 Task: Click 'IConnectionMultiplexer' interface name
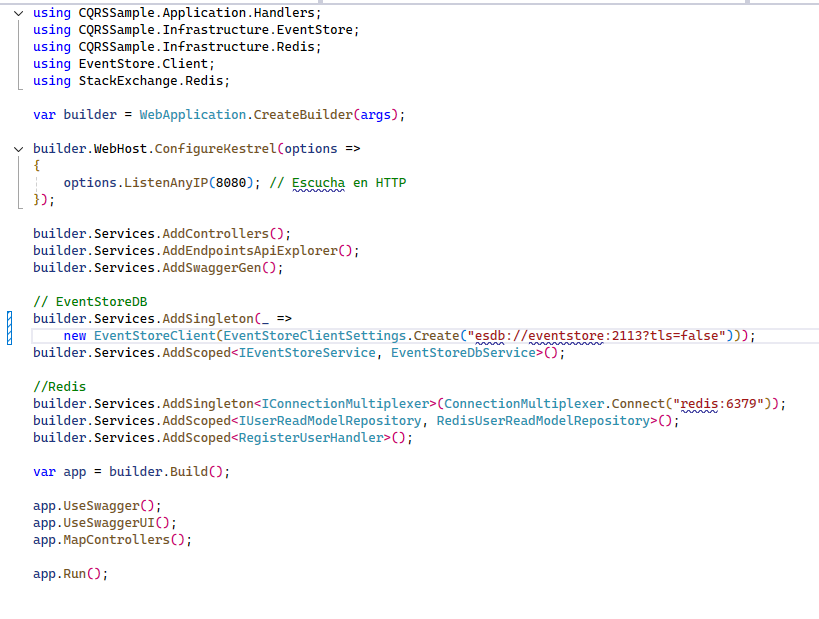(x=345, y=404)
